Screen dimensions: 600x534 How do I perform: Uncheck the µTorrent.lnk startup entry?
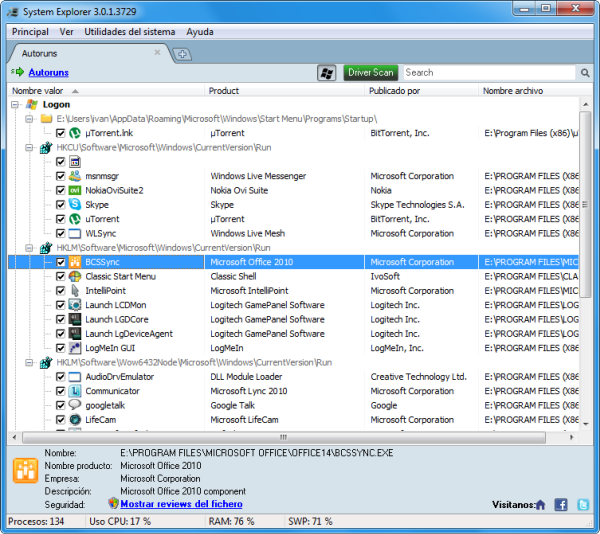[60, 133]
